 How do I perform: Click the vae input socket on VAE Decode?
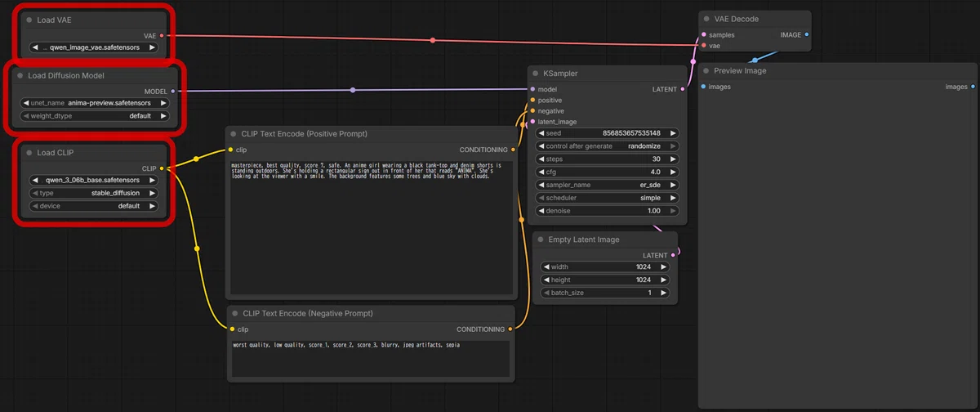click(x=703, y=46)
